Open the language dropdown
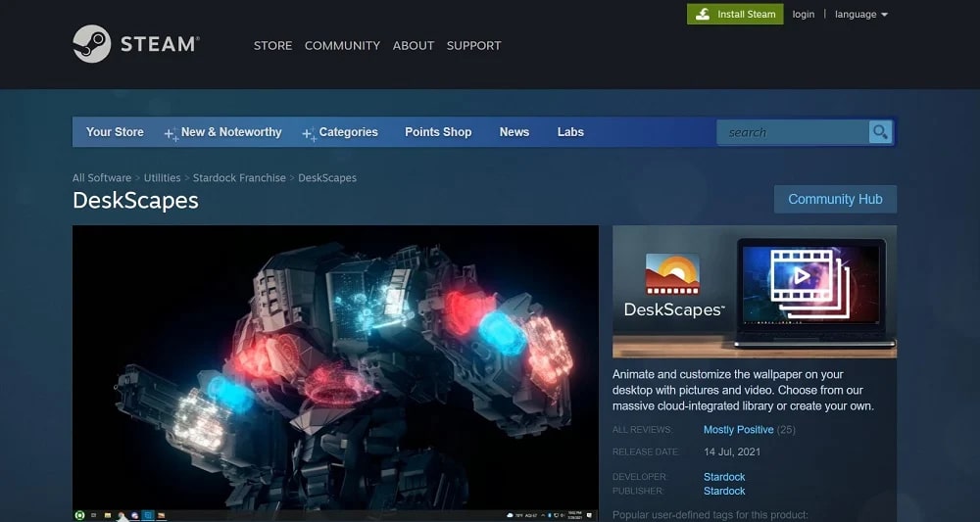The height and width of the screenshot is (522, 980). pos(861,15)
